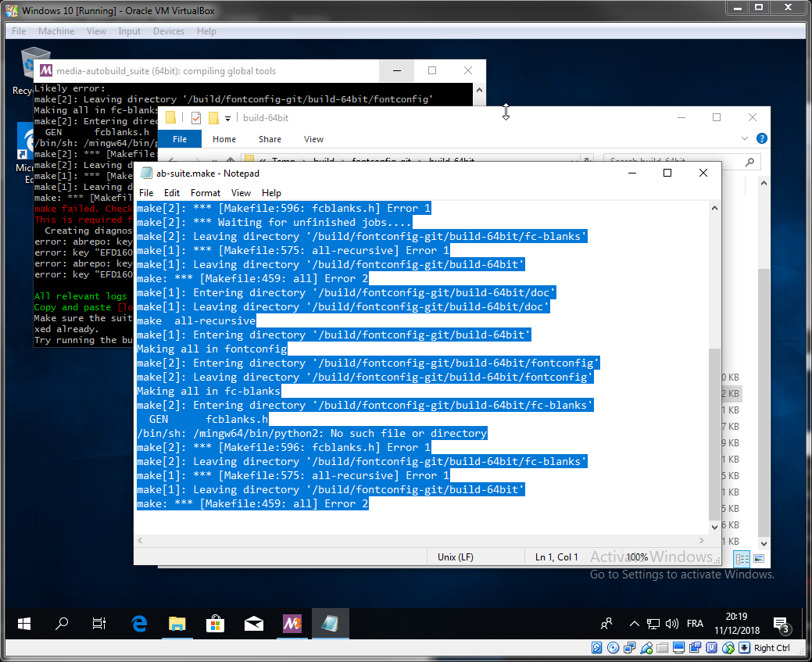This screenshot has height=662, width=812.
Task: Open VirtualBox Help menu
Action: pyautogui.click(x=206, y=31)
